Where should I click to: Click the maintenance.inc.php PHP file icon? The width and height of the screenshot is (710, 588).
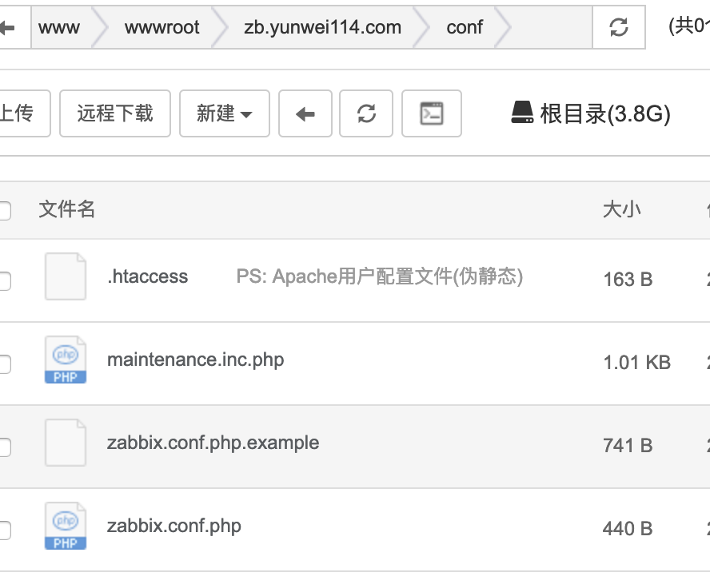(x=66, y=360)
